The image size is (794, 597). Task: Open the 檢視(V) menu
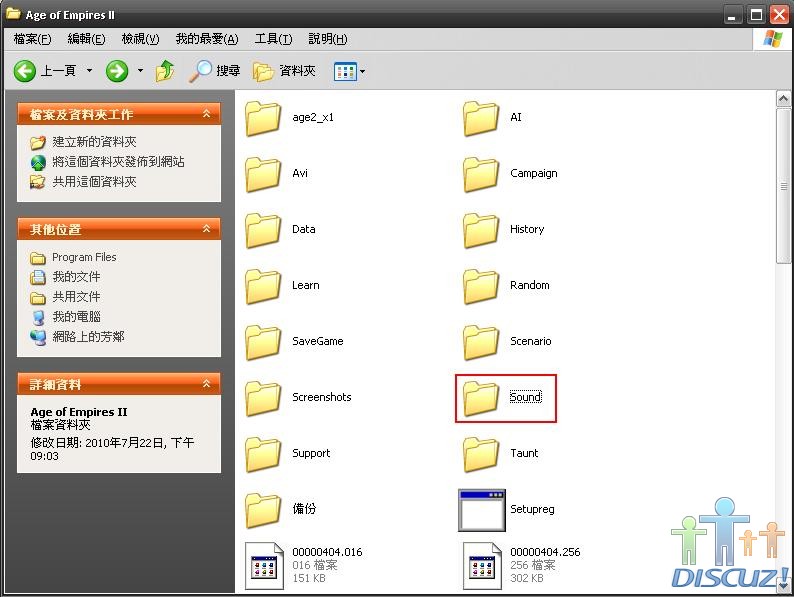[141, 39]
